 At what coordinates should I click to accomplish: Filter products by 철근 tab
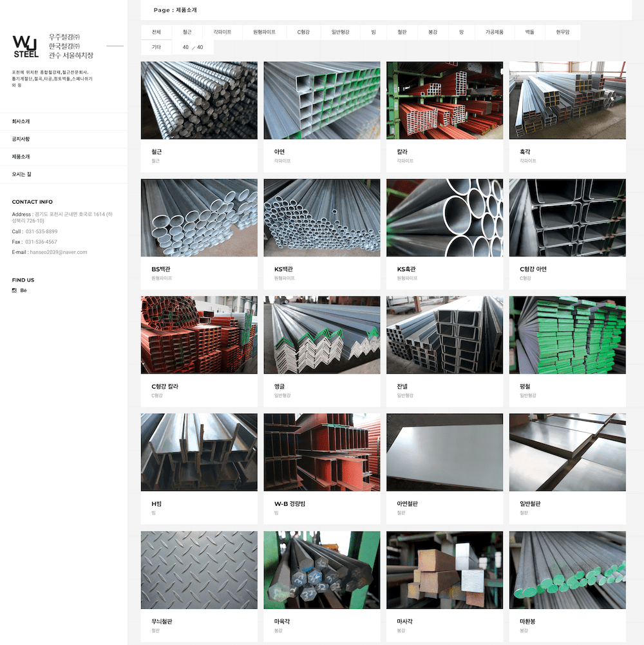tap(187, 32)
